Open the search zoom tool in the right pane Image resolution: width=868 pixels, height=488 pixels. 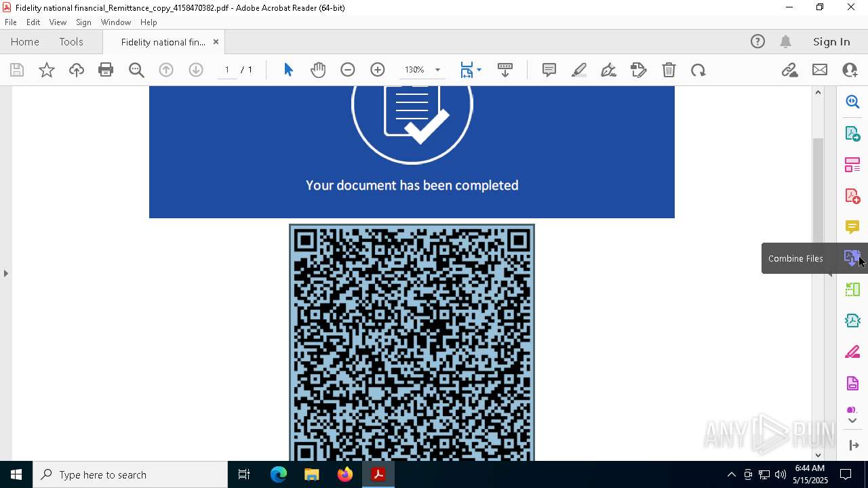(852, 102)
